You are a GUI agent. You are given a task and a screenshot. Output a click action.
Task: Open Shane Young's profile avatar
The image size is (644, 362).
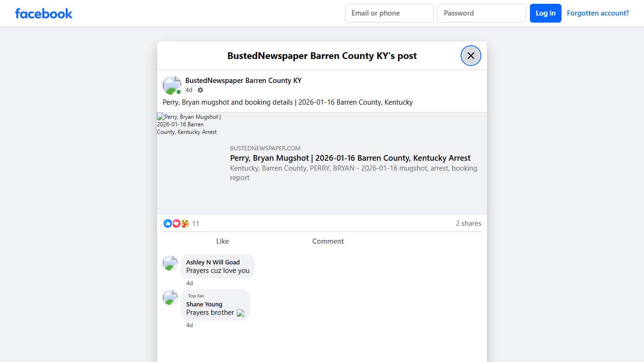[x=170, y=297]
